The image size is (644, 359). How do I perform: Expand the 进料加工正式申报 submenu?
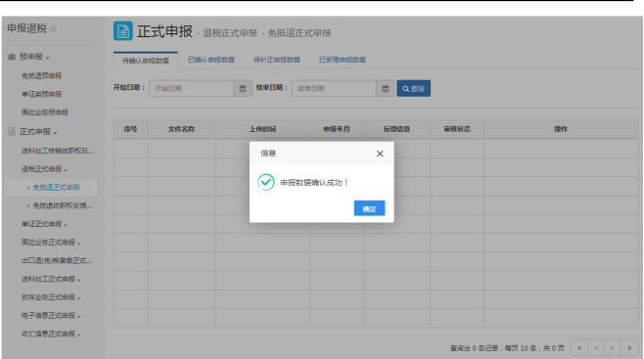coord(51,279)
